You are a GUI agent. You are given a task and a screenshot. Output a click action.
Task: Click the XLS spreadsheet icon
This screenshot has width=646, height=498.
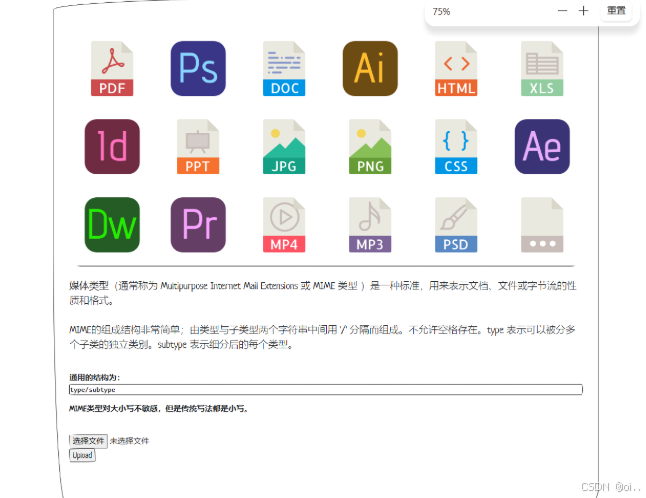[542, 68]
